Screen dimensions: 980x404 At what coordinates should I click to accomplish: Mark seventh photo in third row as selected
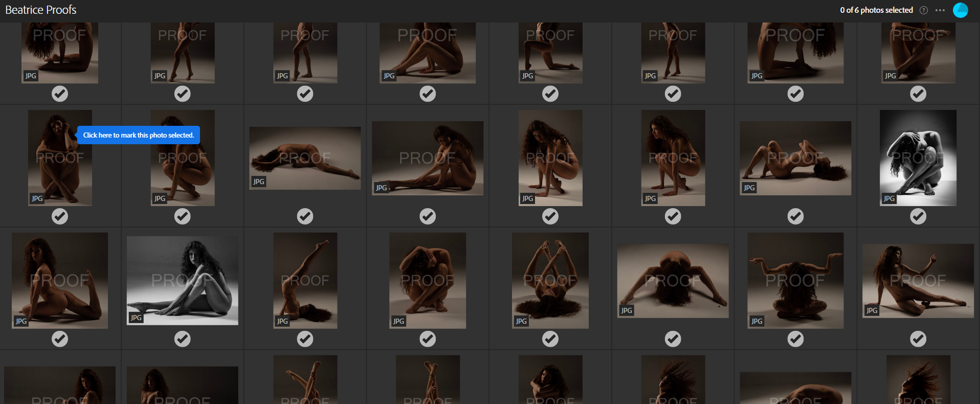(x=795, y=339)
